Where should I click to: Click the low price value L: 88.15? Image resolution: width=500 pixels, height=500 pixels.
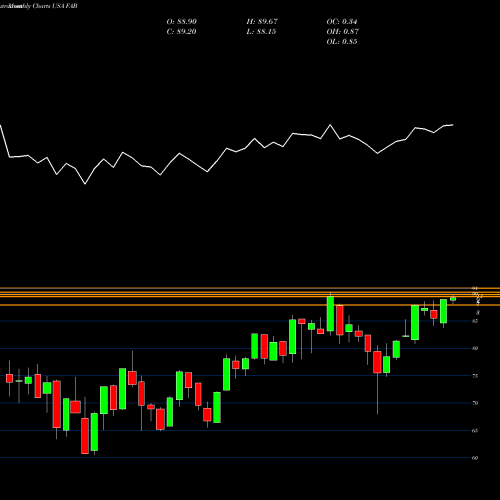[x=261, y=32]
